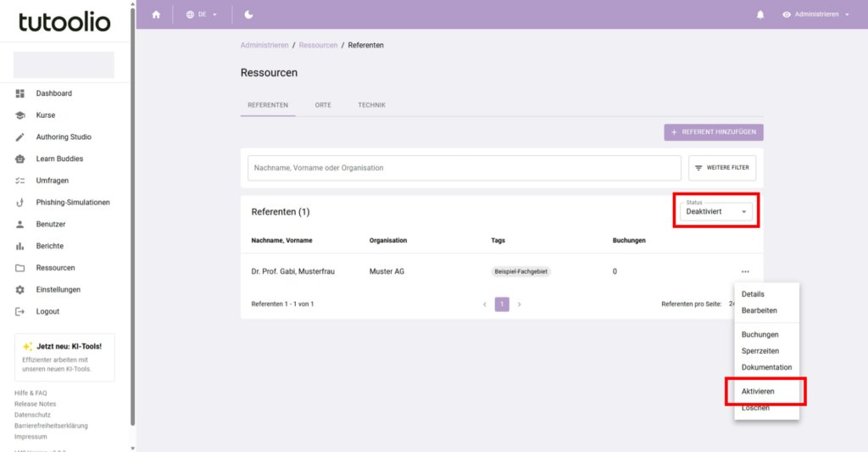Click the Administrieren breadcrumb link
The image size is (868, 452).
(264, 45)
